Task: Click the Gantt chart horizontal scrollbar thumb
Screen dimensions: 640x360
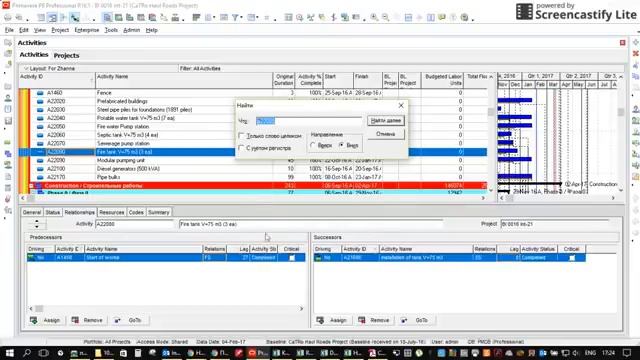Action: pyautogui.click(x=510, y=198)
